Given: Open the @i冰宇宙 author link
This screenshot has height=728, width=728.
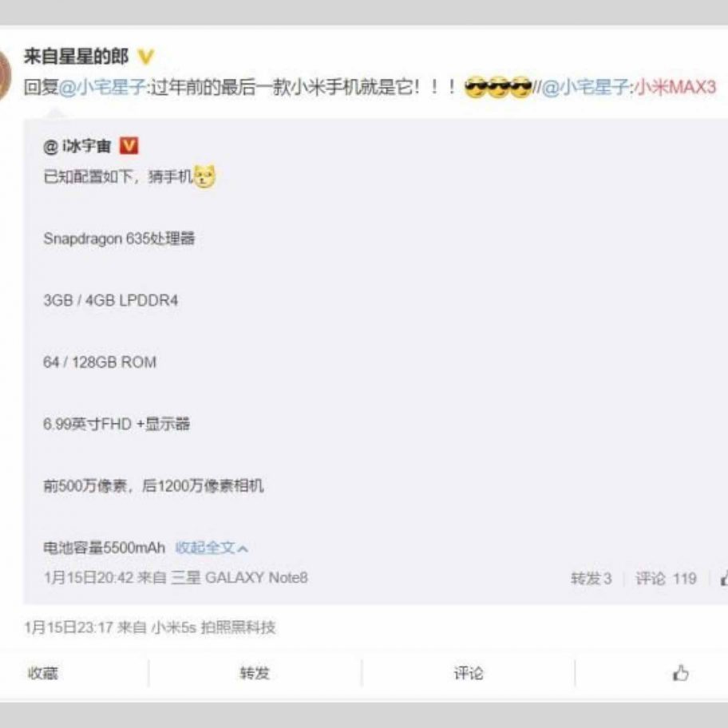Looking at the screenshot, I should (77, 146).
